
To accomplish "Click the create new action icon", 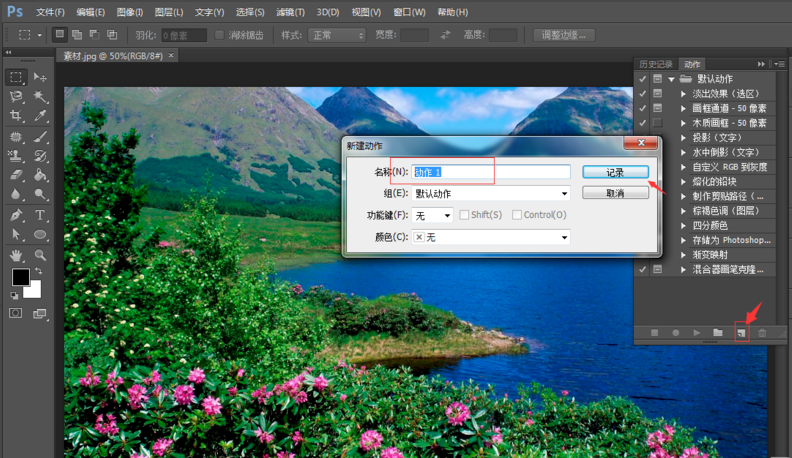I will [741, 332].
